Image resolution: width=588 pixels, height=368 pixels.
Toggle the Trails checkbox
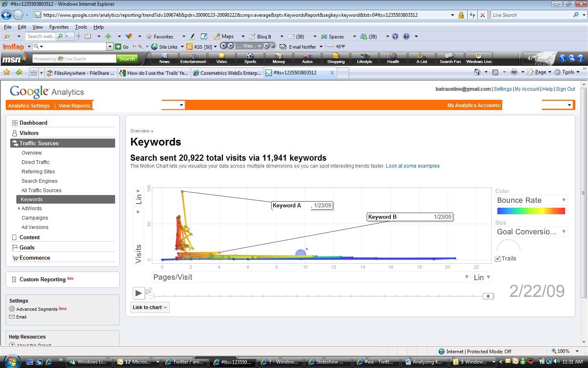click(498, 258)
